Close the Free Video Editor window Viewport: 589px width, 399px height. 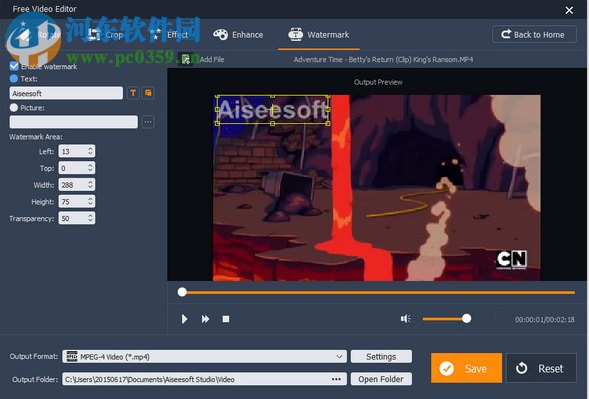[569, 10]
